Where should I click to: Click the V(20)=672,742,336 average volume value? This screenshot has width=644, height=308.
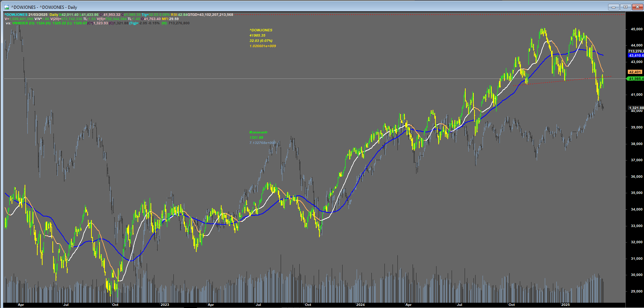[x=66, y=19]
